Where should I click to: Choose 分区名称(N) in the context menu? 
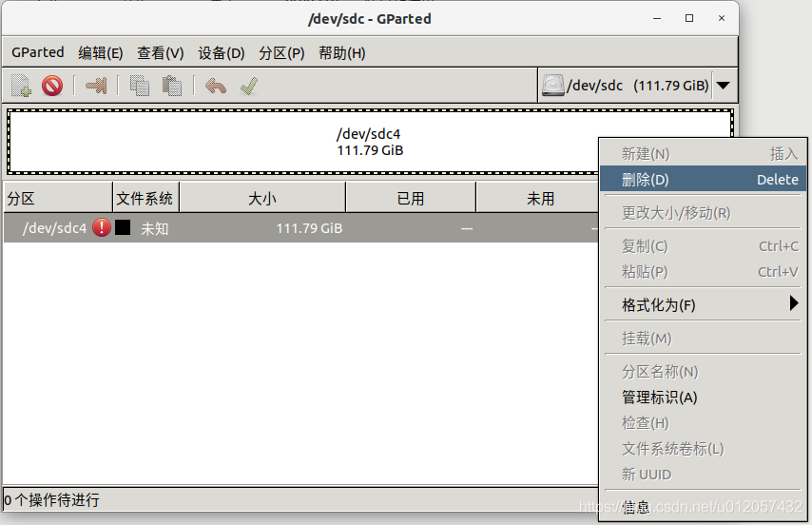704,371
